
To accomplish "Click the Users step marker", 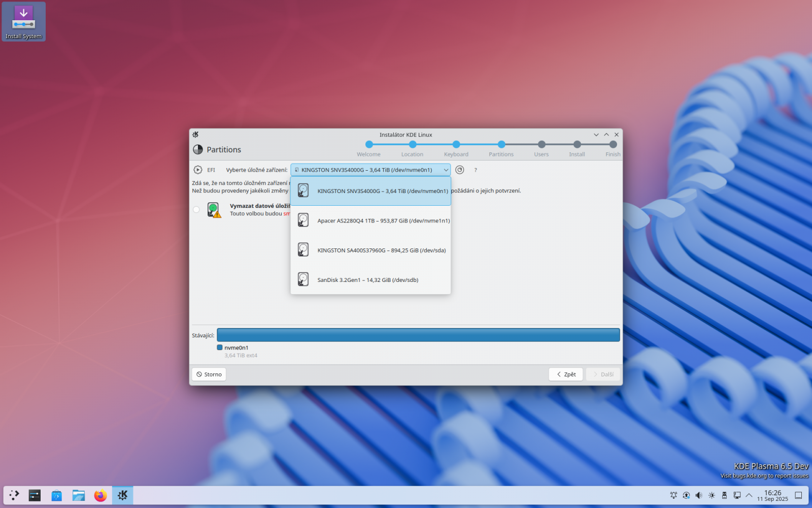I will click(x=542, y=144).
